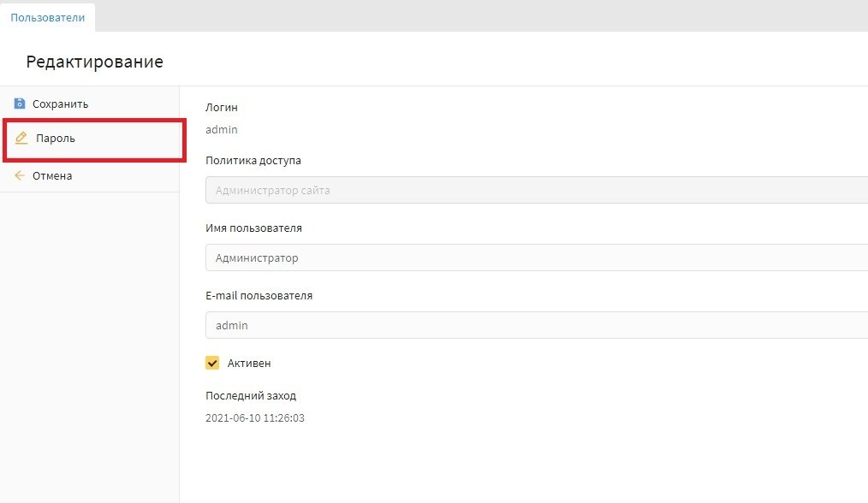Click the pencil icon next to Пароль
The height and width of the screenshot is (503, 868).
click(x=22, y=138)
